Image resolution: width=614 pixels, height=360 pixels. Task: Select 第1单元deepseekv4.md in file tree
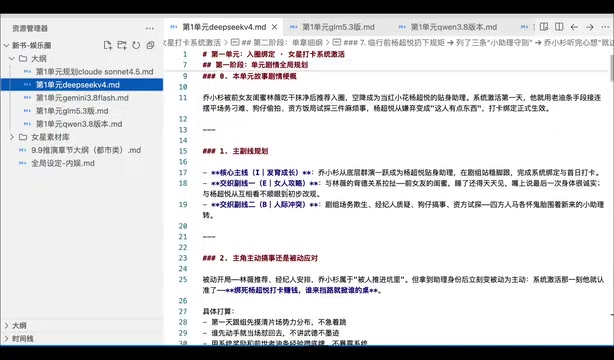click(78, 85)
